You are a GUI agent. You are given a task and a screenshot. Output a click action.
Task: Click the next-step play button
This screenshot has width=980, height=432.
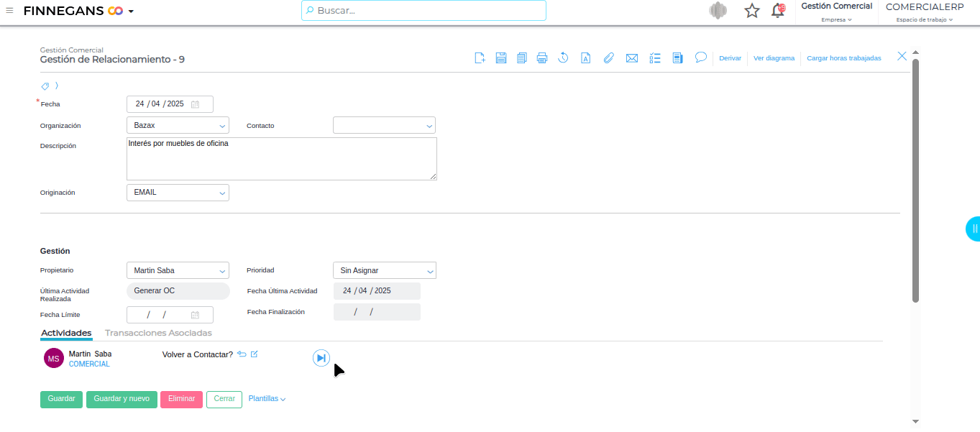(x=321, y=358)
